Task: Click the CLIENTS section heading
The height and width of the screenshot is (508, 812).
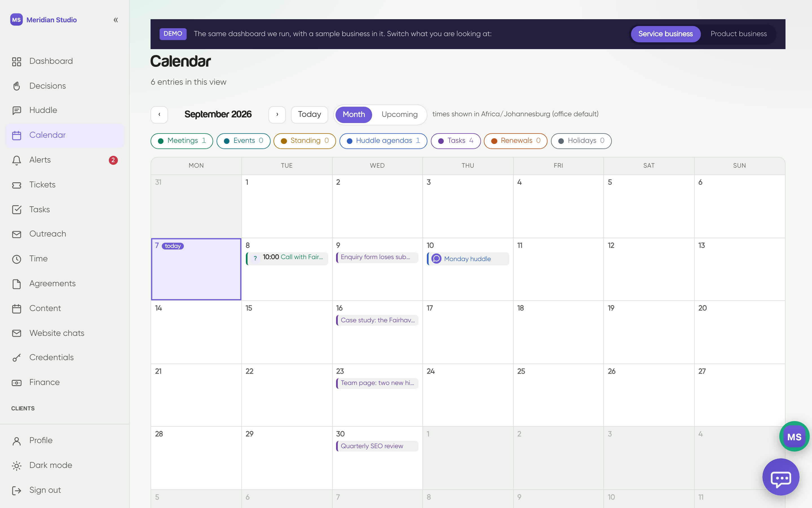Action: (x=23, y=409)
